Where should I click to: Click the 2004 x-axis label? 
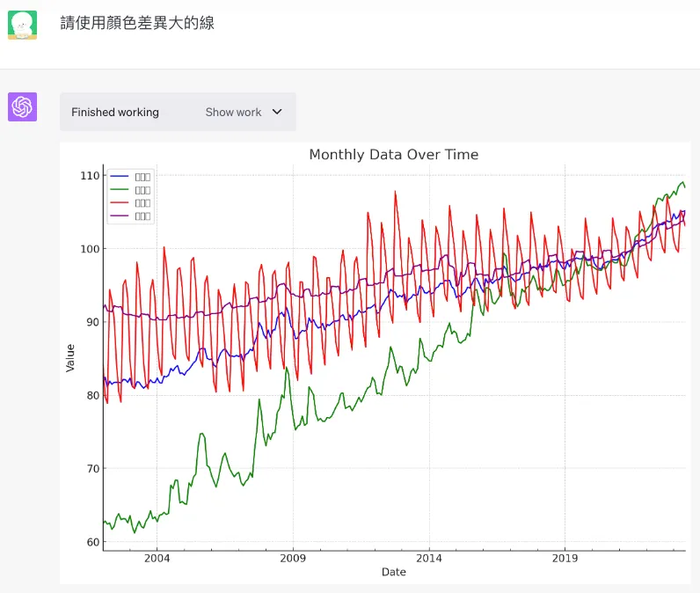point(157,558)
